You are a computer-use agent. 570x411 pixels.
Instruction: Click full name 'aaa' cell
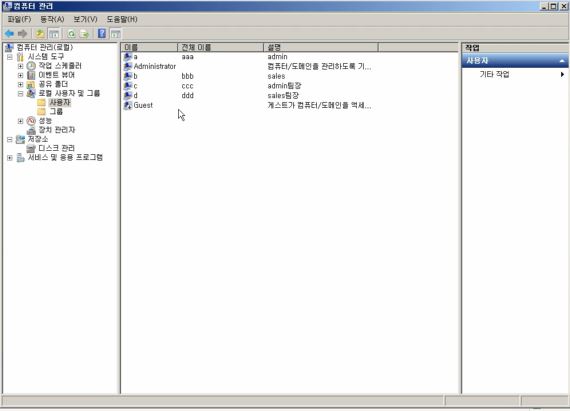pyautogui.click(x=188, y=57)
